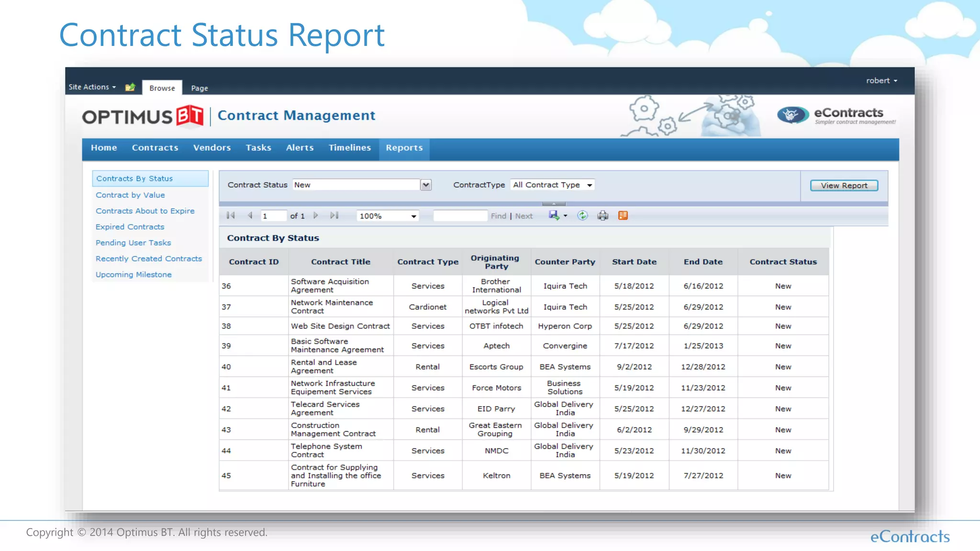The width and height of the screenshot is (980, 551).
Task: Open the Site Actions menu
Action: click(92, 87)
